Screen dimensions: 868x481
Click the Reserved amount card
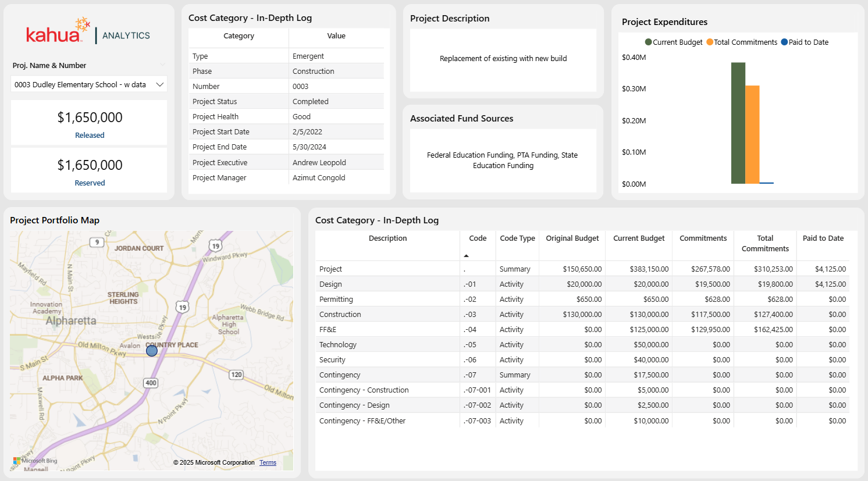tap(90, 170)
